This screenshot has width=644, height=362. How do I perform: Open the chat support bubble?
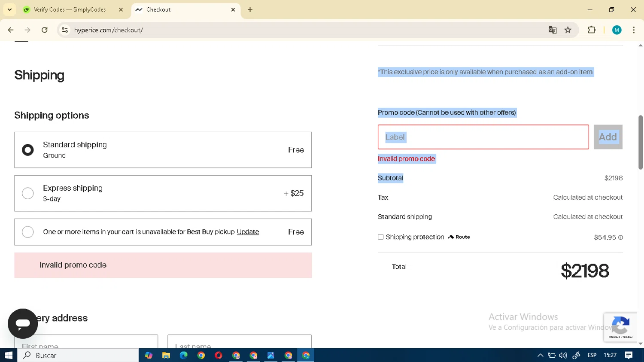[x=23, y=323]
